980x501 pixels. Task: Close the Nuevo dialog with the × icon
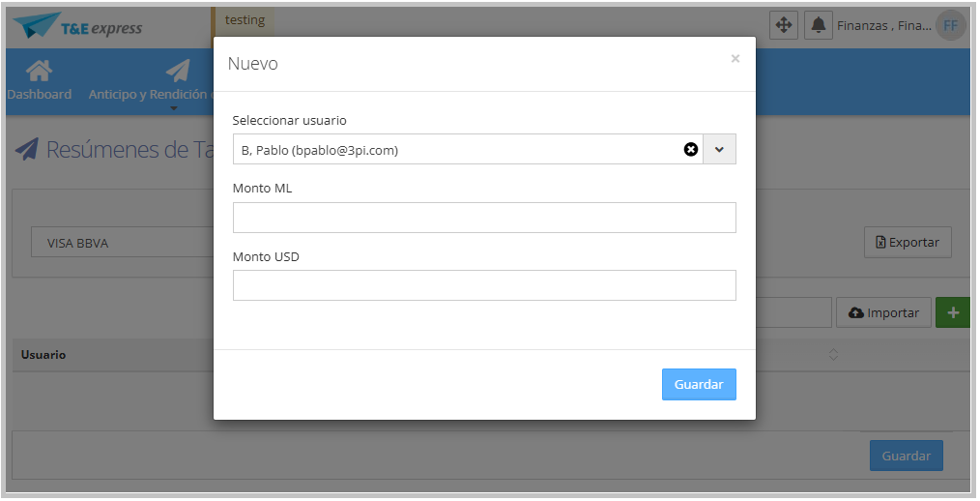pyautogui.click(x=735, y=59)
